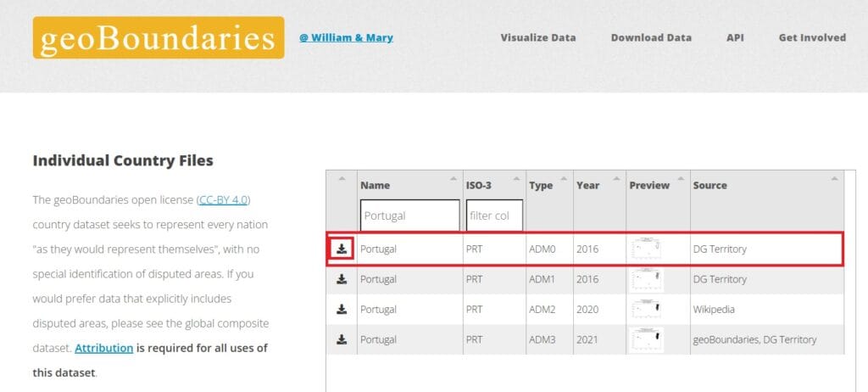Sort by the first download column arrow
The image size is (868, 392).
pos(342,178)
